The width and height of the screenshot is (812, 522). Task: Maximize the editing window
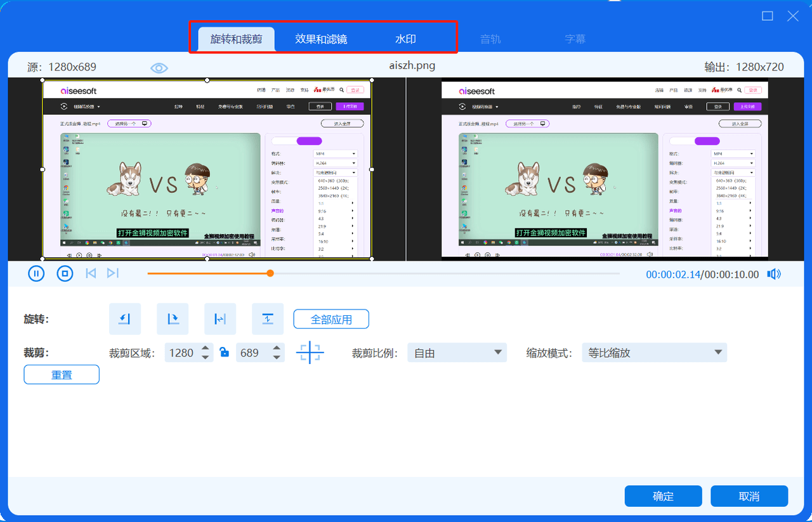(768, 16)
